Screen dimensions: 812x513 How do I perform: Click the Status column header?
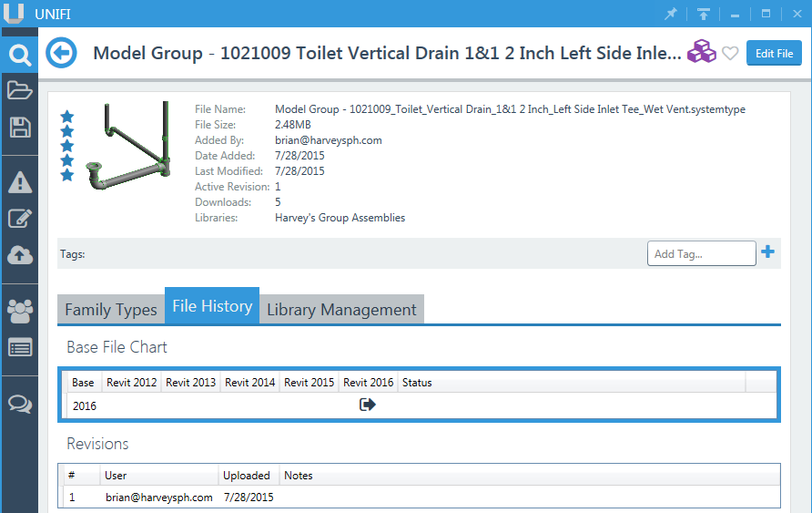[571, 383]
